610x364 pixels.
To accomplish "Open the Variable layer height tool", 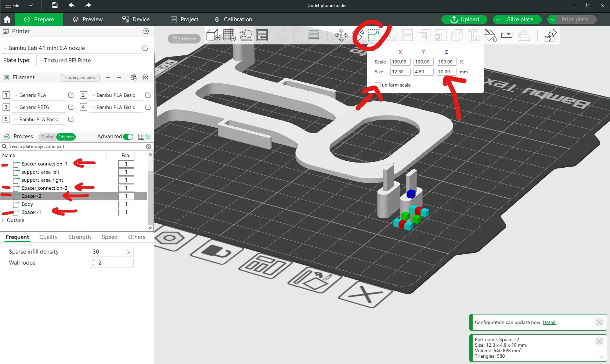I will tap(314, 35).
